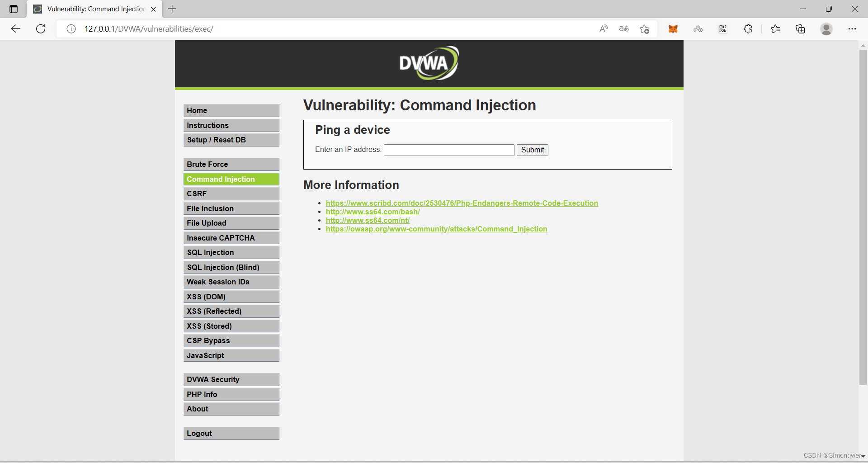
Task: Open Brute Force vulnerability
Action: pyautogui.click(x=231, y=164)
